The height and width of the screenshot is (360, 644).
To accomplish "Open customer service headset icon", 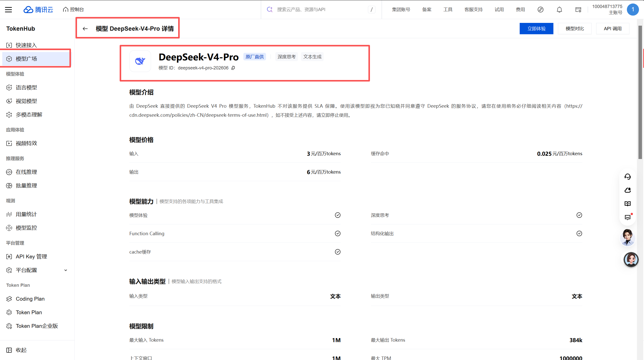I will pos(628,177).
